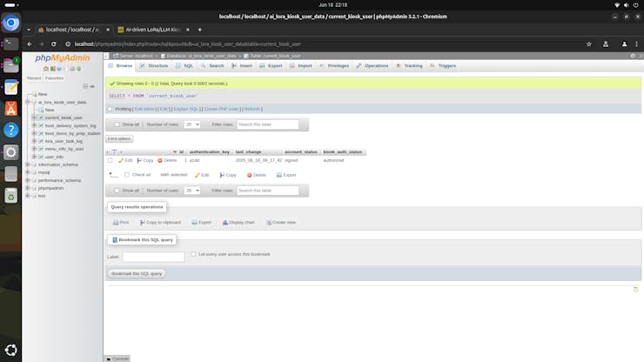
Task: Open the text editor from the dock
Action: click(11, 88)
